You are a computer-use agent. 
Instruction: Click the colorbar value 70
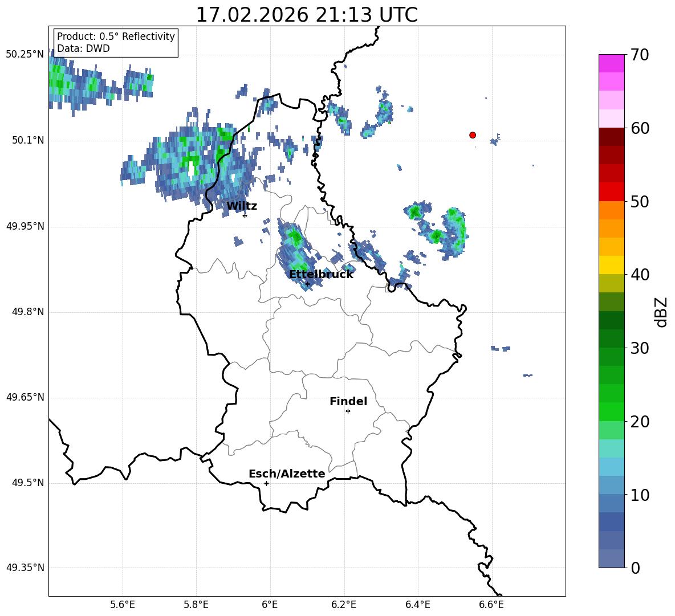click(640, 55)
